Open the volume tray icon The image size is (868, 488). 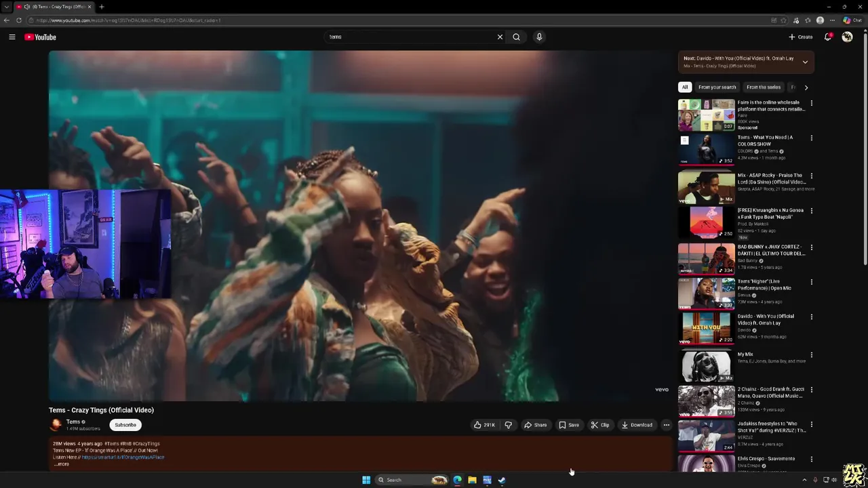pos(835,480)
